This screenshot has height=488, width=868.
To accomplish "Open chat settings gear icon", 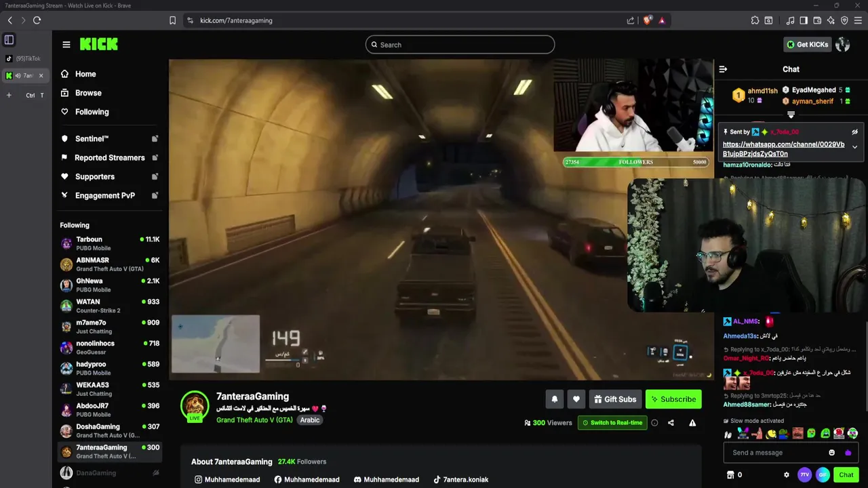I will tap(787, 475).
